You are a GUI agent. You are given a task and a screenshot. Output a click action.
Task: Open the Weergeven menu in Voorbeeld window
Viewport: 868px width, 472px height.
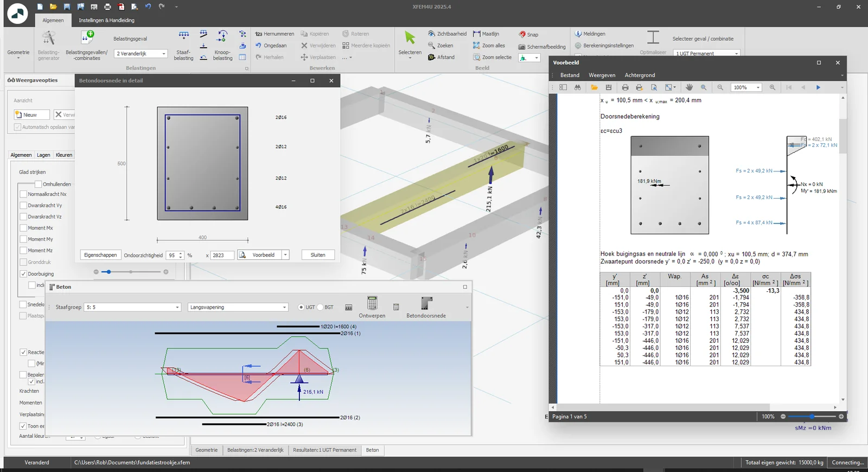(x=602, y=75)
